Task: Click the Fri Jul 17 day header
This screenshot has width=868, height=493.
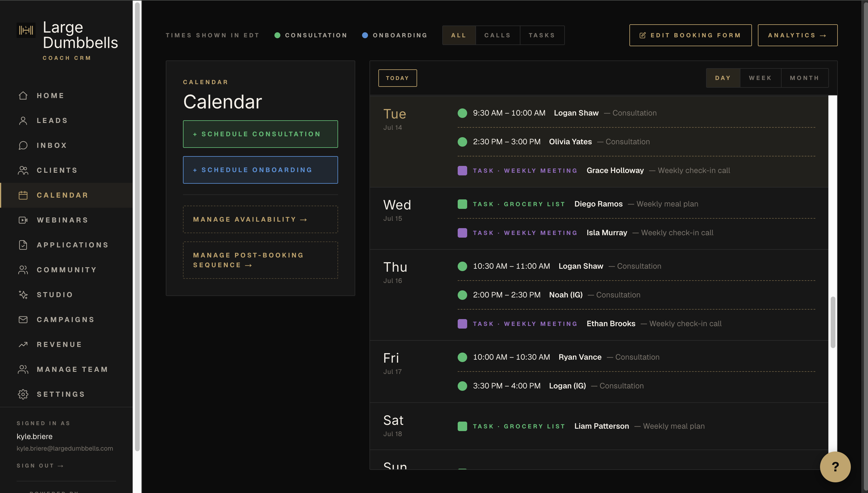Action: click(x=392, y=363)
